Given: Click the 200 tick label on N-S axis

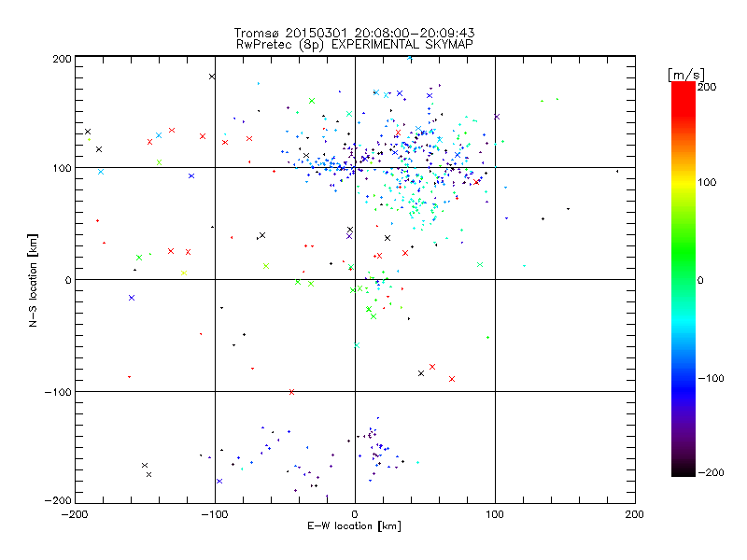Looking at the screenshot, I should (62, 59).
